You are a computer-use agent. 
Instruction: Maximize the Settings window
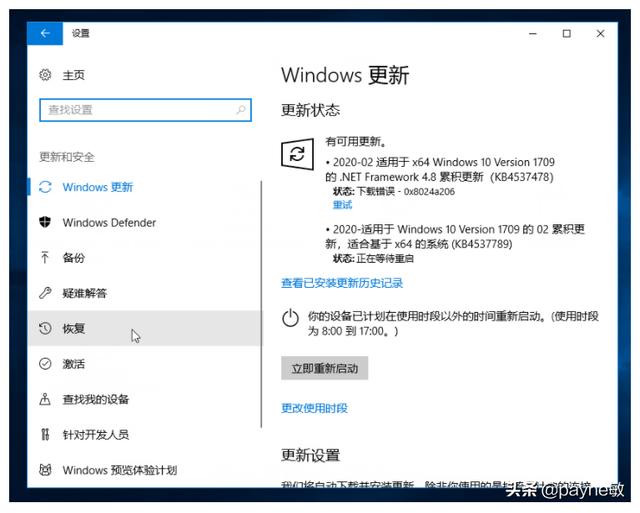567,33
